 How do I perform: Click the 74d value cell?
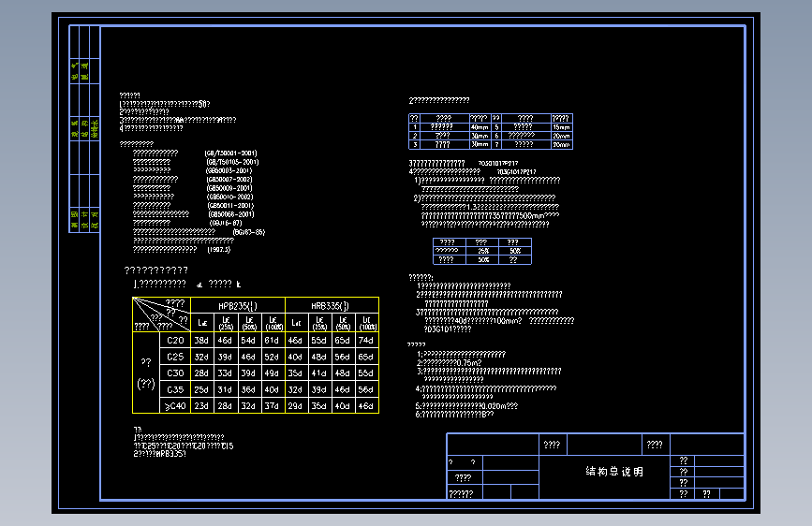(366, 340)
